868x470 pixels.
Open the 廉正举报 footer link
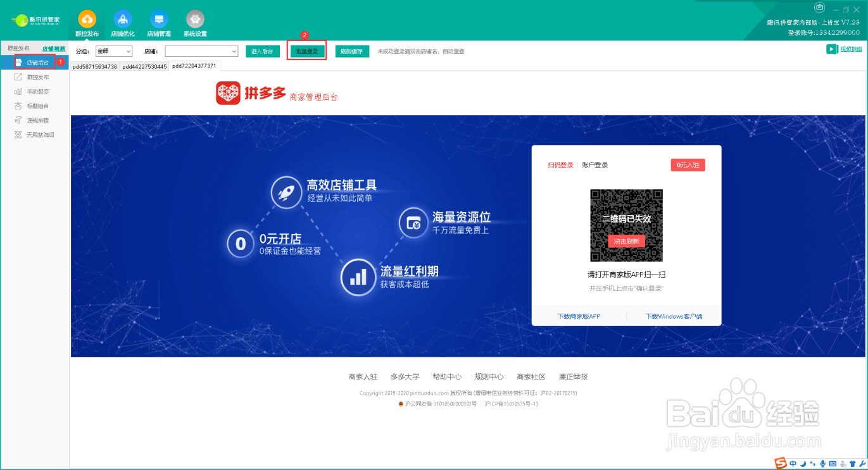coord(573,377)
